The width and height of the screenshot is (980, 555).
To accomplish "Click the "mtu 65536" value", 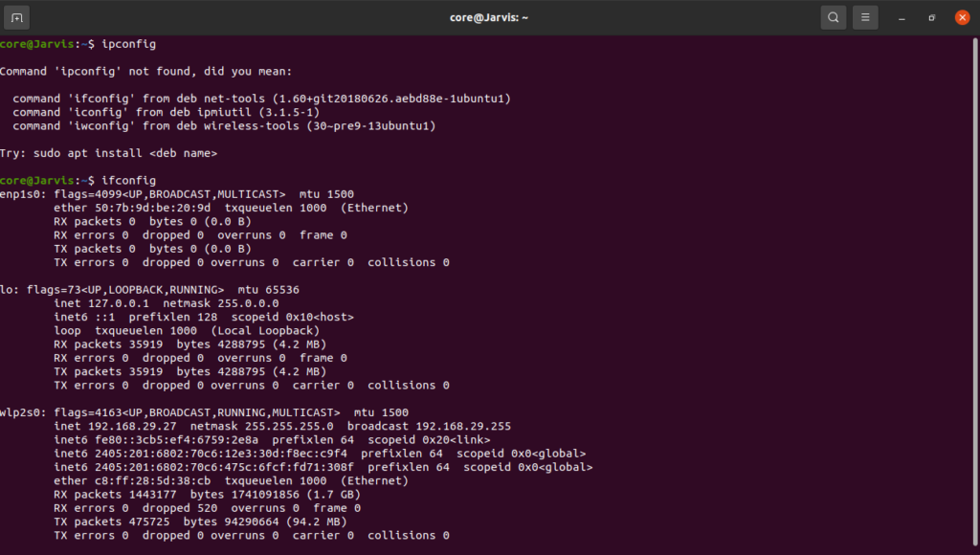I will (268, 290).
